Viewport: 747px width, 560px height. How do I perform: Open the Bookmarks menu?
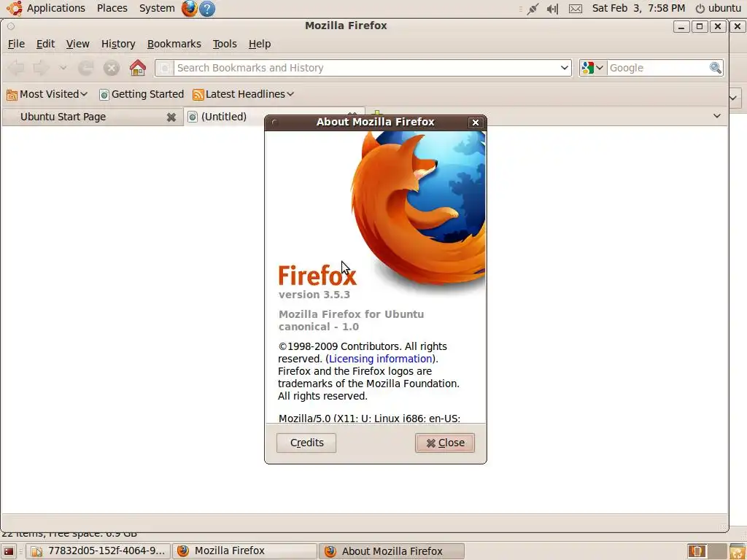click(174, 44)
